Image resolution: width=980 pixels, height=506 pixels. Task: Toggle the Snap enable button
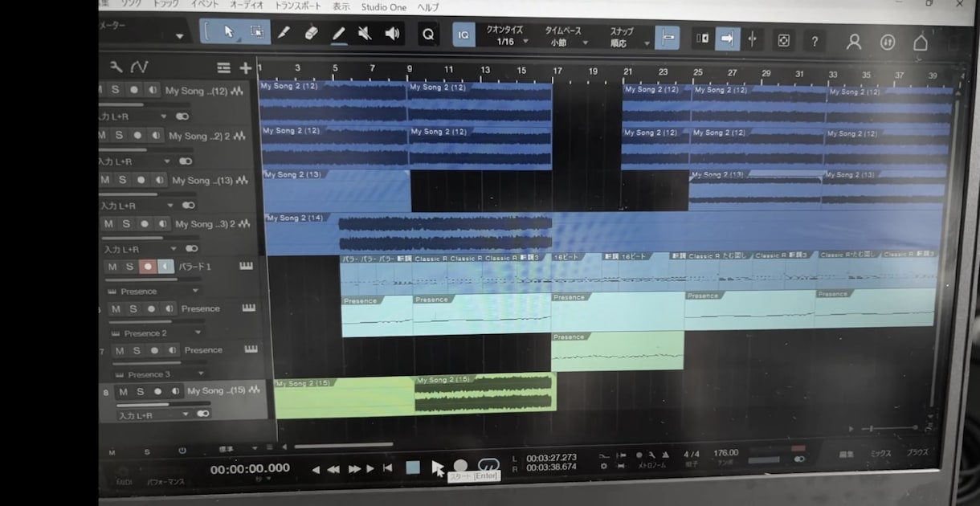(x=667, y=38)
